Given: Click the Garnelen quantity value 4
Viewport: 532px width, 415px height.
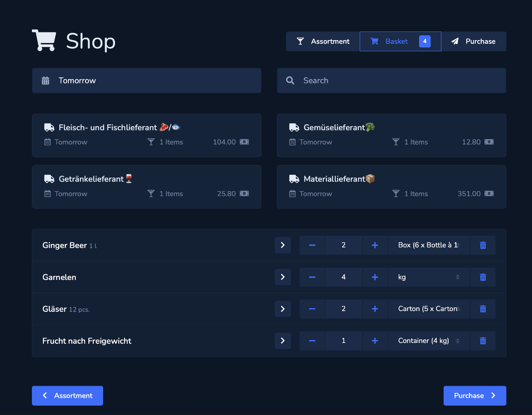Looking at the screenshot, I should (343, 277).
